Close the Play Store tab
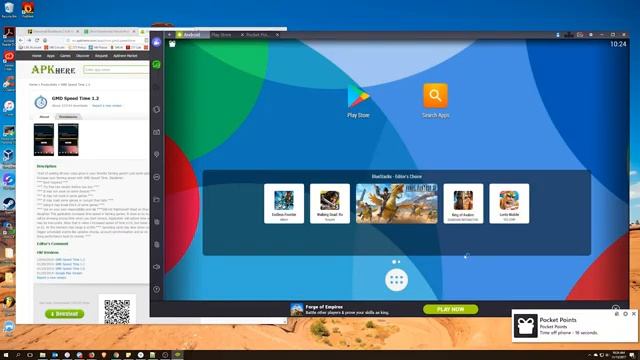Screen dimensions: 640x360 tap(242, 35)
